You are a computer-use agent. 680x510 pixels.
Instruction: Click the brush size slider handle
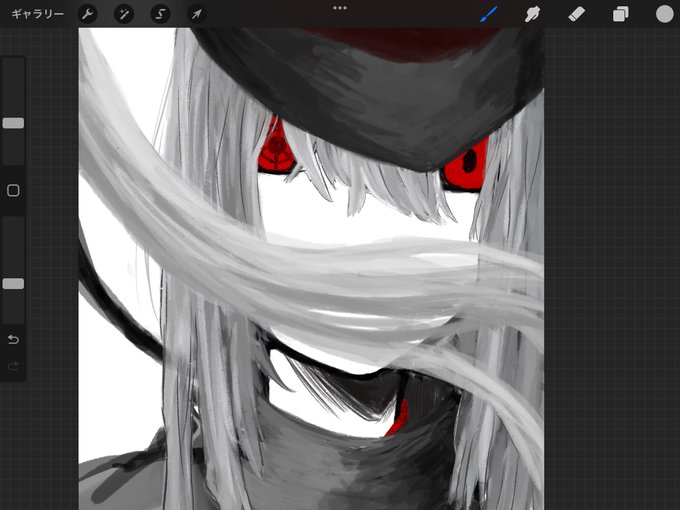point(13,123)
